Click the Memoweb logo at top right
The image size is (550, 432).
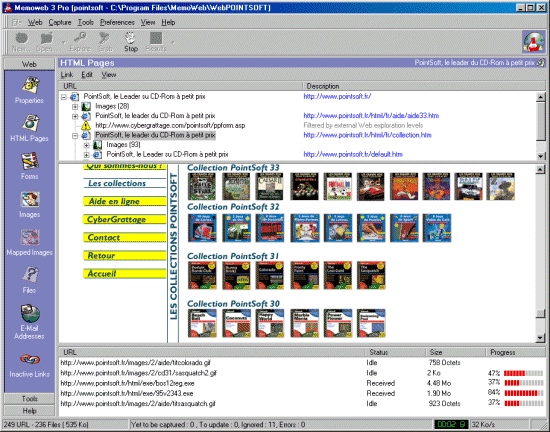tap(534, 41)
